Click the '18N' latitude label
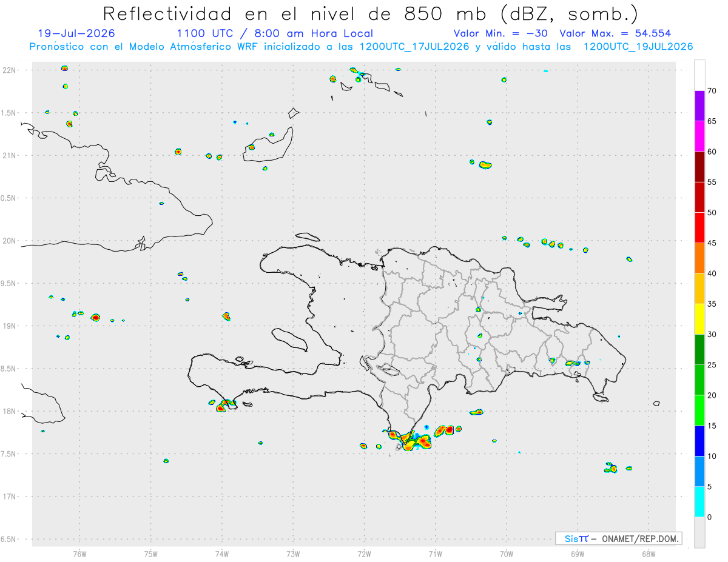The width and height of the screenshot is (728, 562). [x=10, y=412]
